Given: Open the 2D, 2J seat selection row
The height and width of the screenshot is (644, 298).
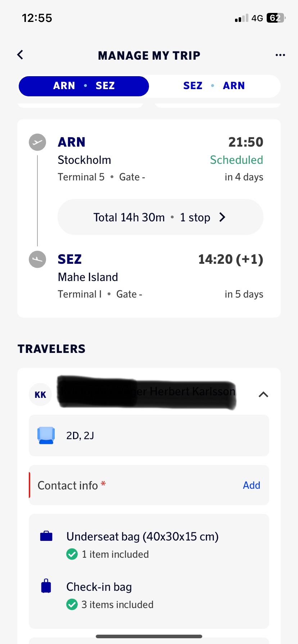Looking at the screenshot, I should point(149,436).
